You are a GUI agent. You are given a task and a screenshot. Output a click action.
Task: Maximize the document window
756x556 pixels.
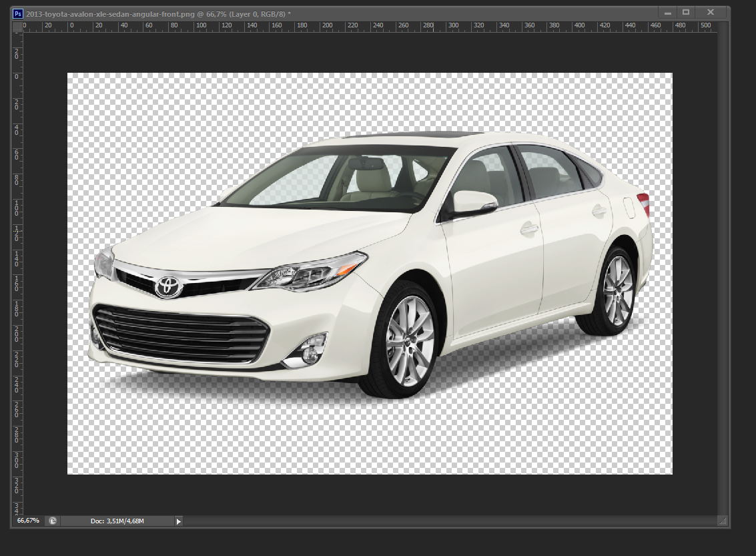point(685,12)
